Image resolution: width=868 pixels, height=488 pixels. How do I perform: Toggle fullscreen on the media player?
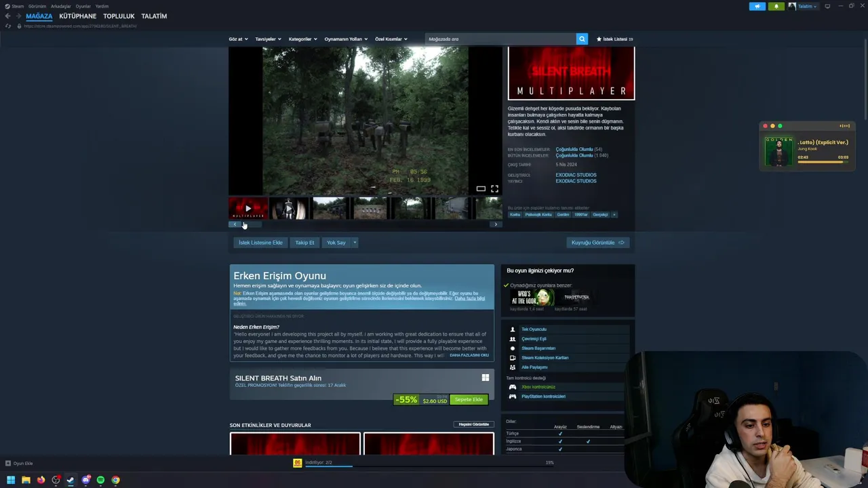pyautogui.click(x=494, y=188)
